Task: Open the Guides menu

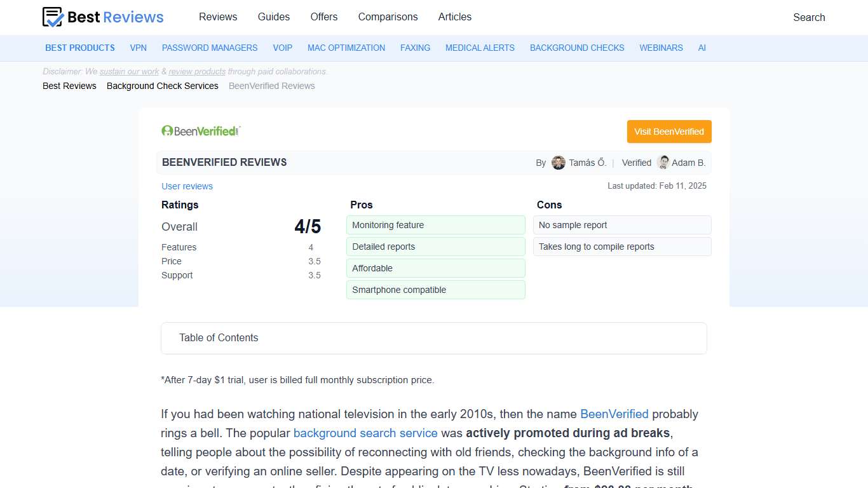Action: [273, 17]
